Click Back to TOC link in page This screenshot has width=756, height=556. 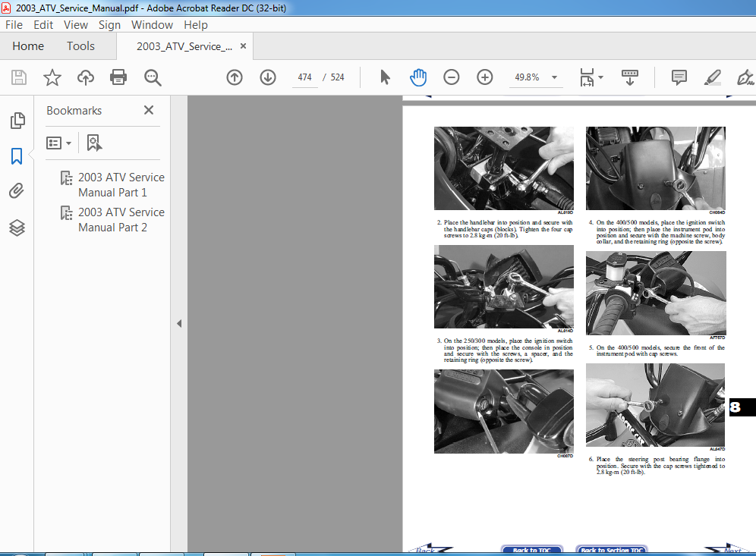tap(532, 550)
